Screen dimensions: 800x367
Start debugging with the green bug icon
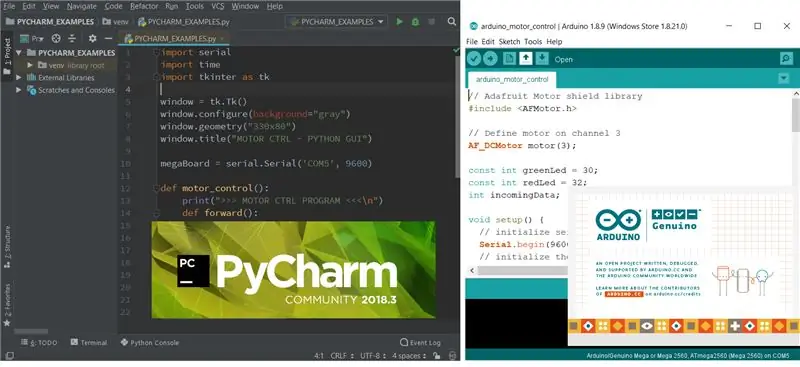pyautogui.click(x=415, y=22)
